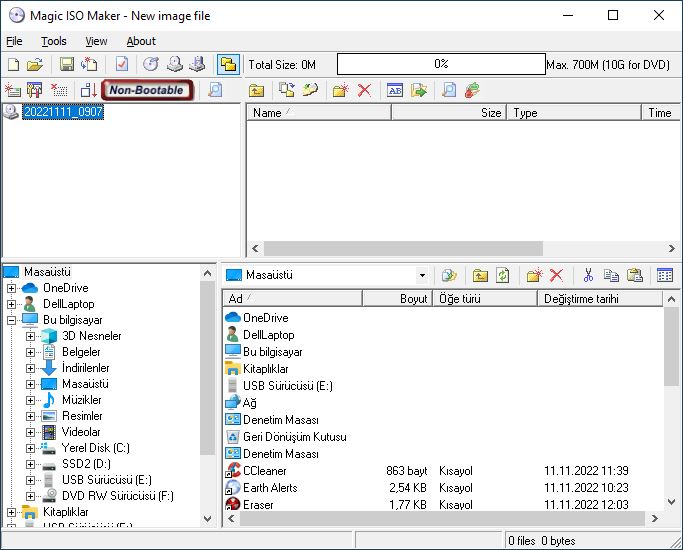Select Earth Alerts in file list
This screenshot has width=683, height=550.
(x=270, y=488)
